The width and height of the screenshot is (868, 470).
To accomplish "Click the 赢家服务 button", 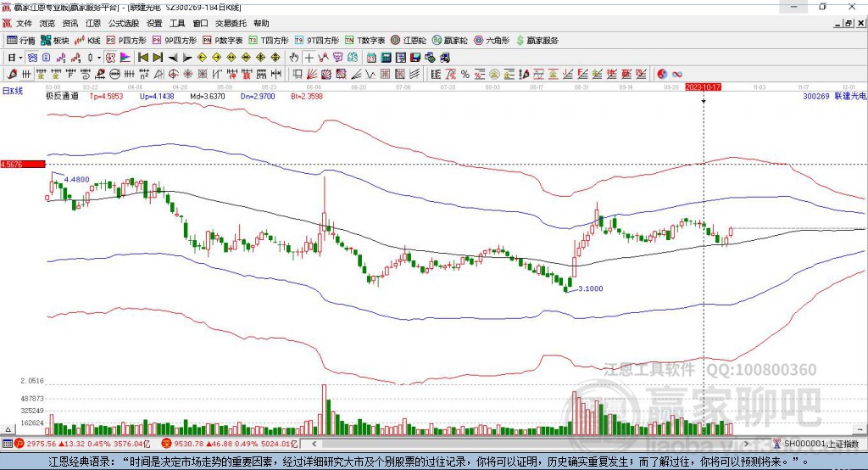I will click(x=537, y=41).
